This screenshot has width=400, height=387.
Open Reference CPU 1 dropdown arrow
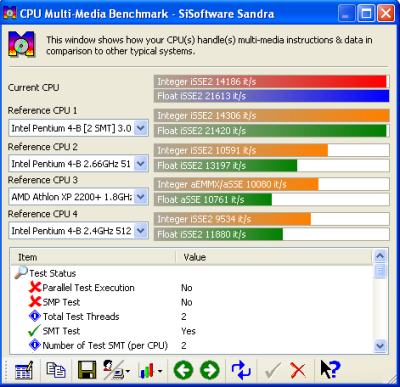point(141,128)
